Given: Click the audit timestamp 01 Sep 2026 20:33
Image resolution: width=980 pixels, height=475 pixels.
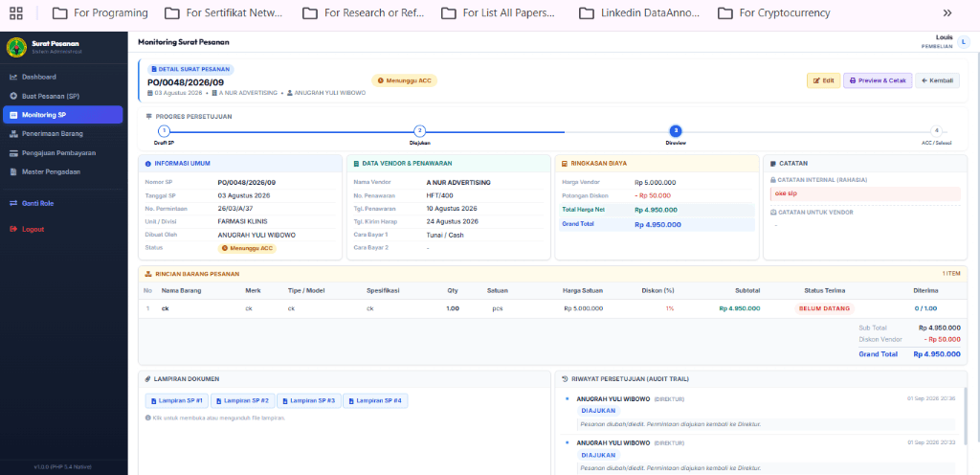Looking at the screenshot, I should 931,442.
